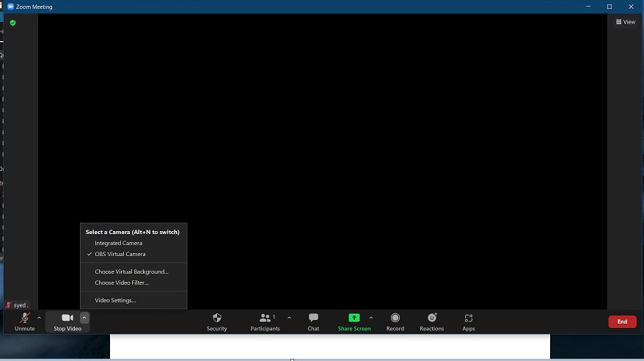Close the Zoom Meeting window

tap(631, 7)
